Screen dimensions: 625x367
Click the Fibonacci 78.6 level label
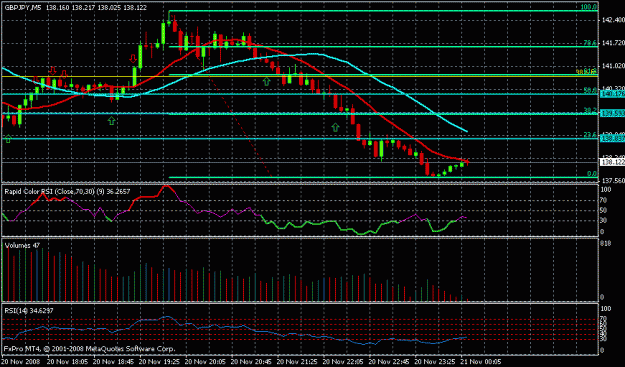[590, 43]
